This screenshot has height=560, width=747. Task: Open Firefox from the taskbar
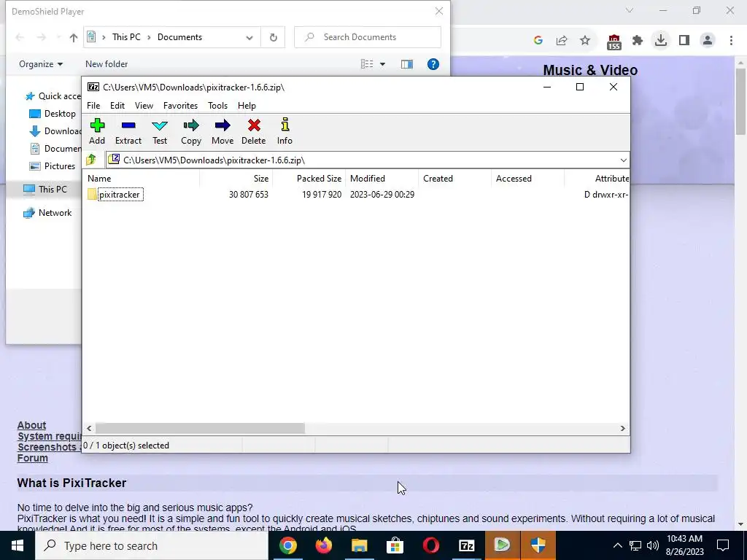pos(323,545)
